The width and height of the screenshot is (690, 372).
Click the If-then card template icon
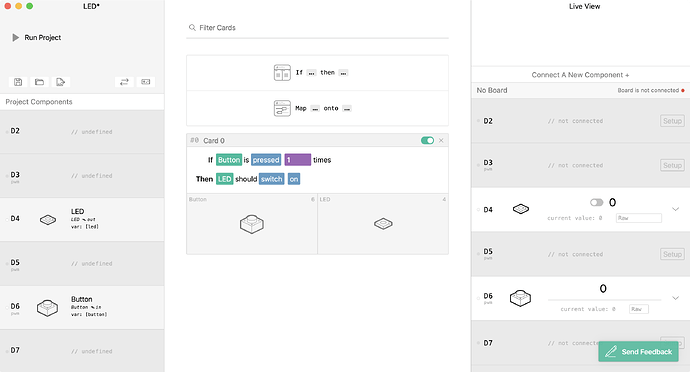(282, 73)
